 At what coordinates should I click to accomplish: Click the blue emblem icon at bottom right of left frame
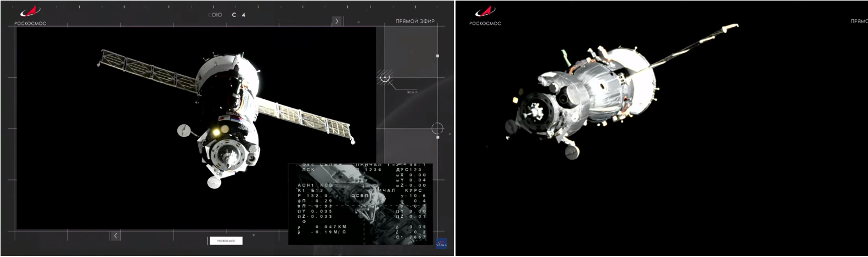(x=441, y=243)
